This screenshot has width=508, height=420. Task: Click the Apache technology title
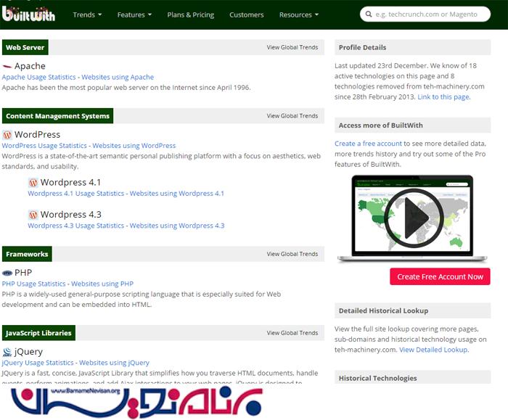[x=30, y=66]
